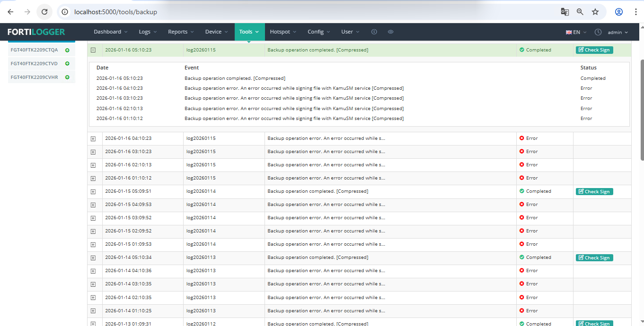Expand the 2026-01-15 05:09:51 row
644x326 pixels.
pyautogui.click(x=93, y=191)
